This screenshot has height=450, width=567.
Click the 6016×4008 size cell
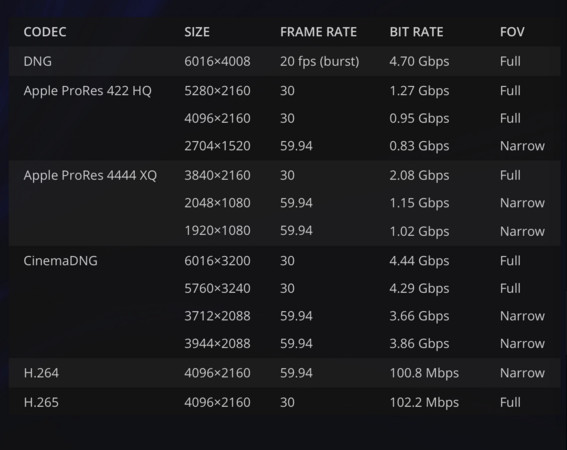click(217, 61)
